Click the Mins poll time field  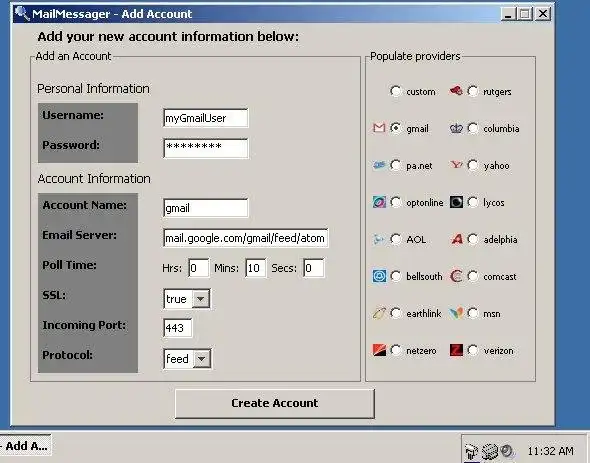[x=255, y=268]
